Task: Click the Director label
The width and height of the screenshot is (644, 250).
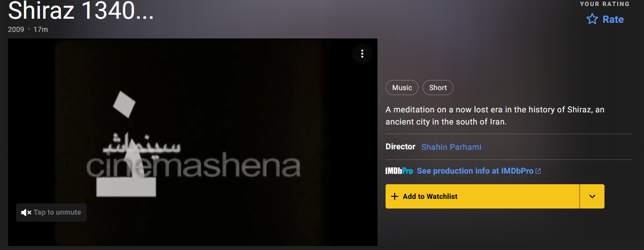Action: [x=400, y=147]
